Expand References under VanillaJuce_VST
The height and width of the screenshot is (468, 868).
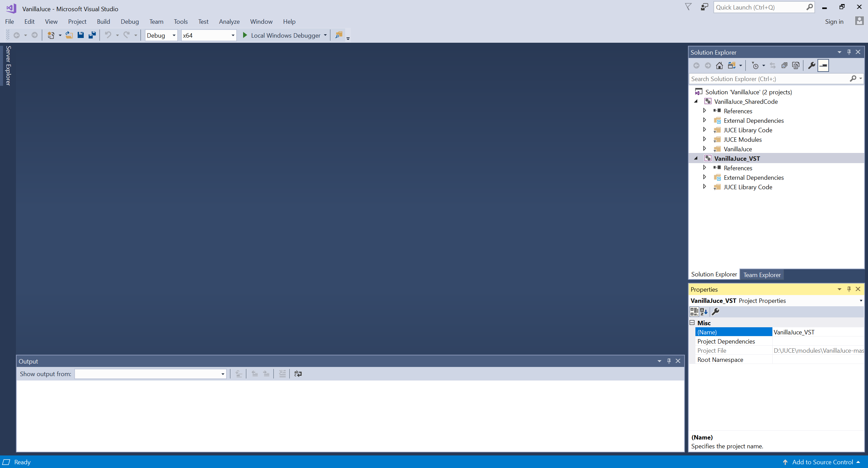point(705,168)
